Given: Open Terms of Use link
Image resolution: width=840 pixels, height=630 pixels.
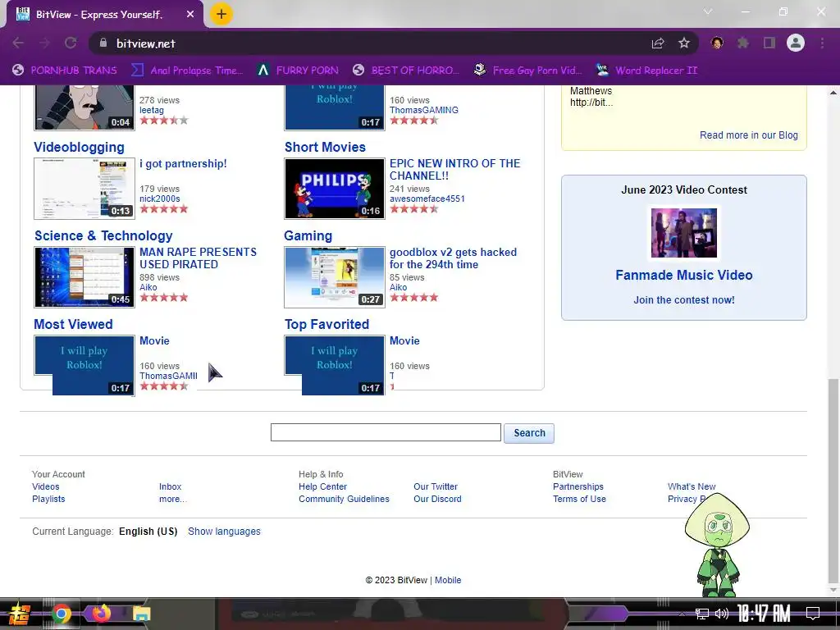Looking at the screenshot, I should tap(579, 499).
